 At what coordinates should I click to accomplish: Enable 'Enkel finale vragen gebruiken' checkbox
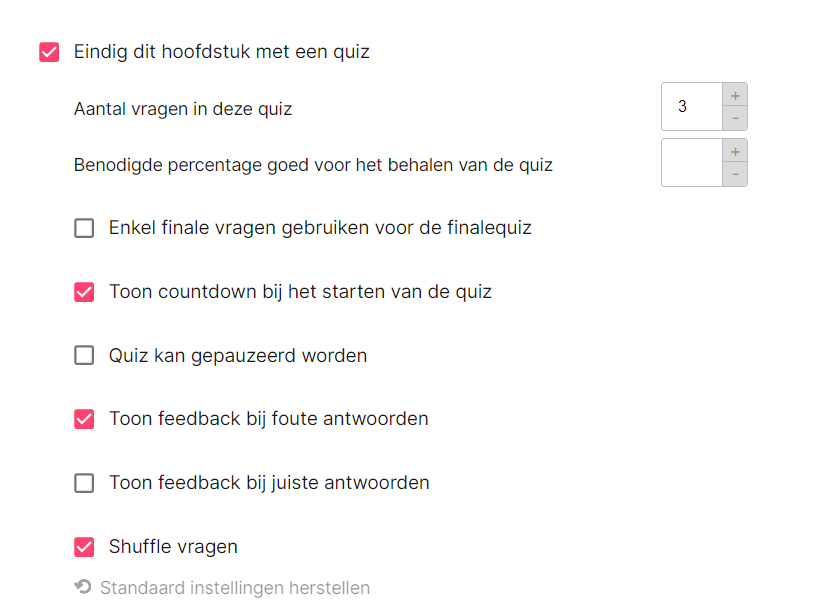tap(84, 228)
